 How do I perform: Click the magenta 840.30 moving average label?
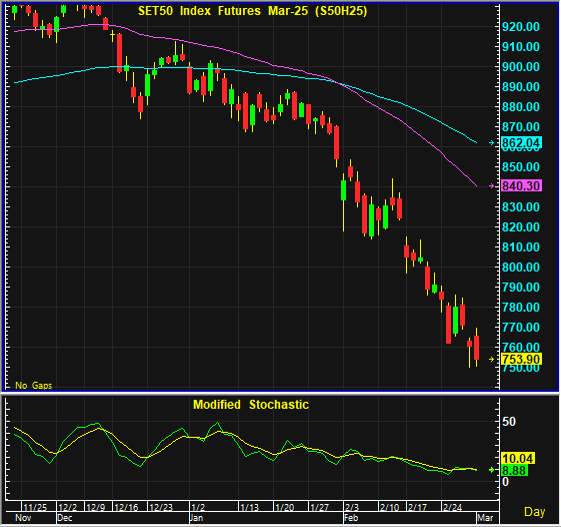click(x=521, y=186)
